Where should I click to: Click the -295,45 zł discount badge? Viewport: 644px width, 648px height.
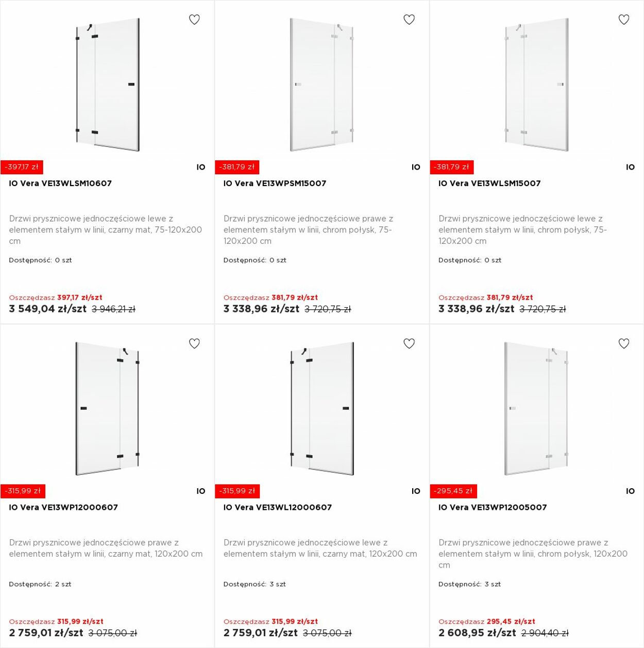(453, 491)
